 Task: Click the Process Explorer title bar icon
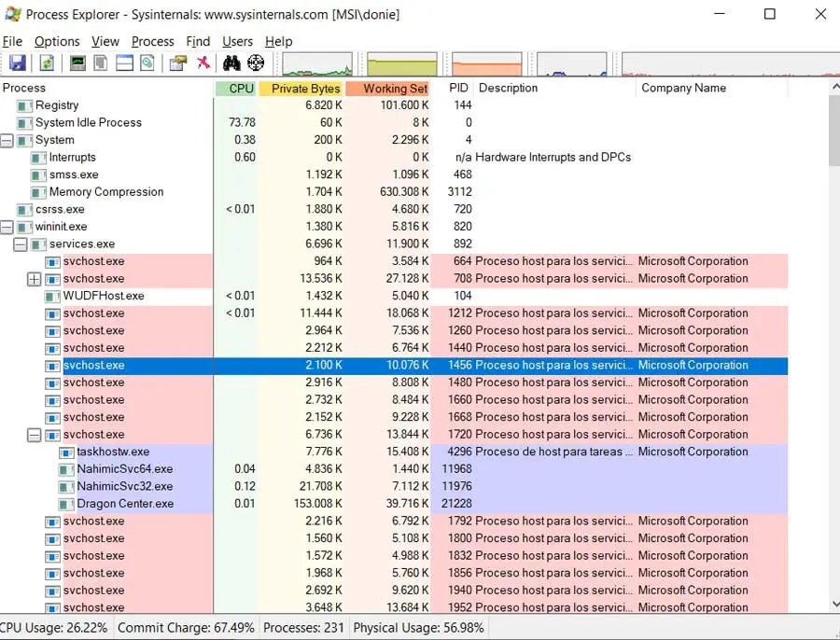(12, 14)
